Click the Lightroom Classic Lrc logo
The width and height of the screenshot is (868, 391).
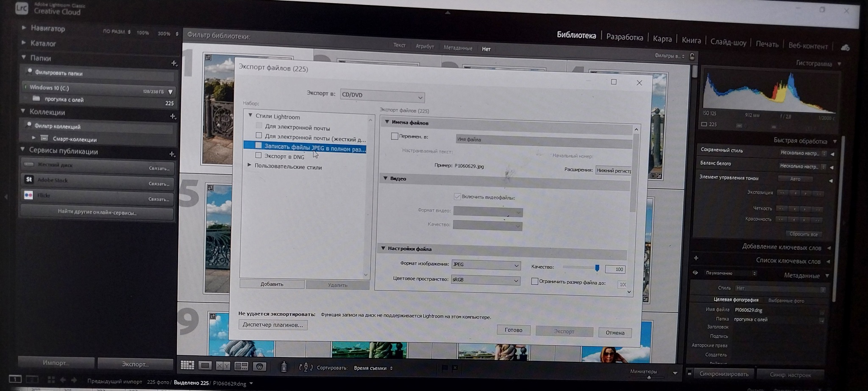tap(21, 8)
